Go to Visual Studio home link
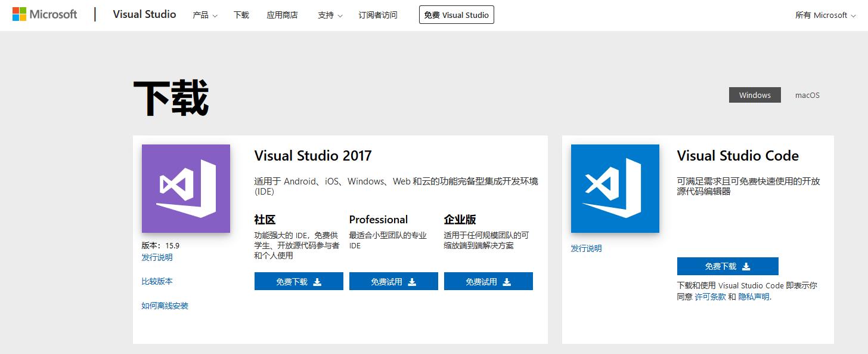The height and width of the screenshot is (354, 868). click(x=144, y=14)
